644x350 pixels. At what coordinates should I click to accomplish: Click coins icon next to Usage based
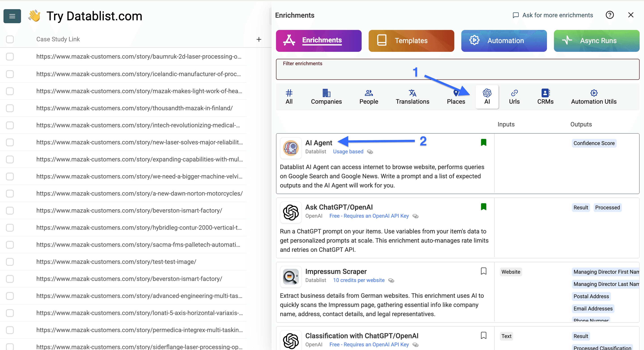pyautogui.click(x=370, y=152)
